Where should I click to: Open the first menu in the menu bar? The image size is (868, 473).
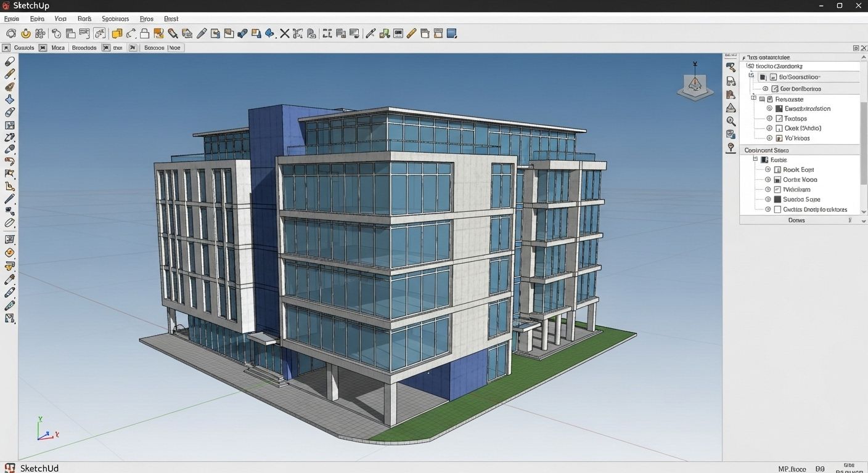(12, 18)
